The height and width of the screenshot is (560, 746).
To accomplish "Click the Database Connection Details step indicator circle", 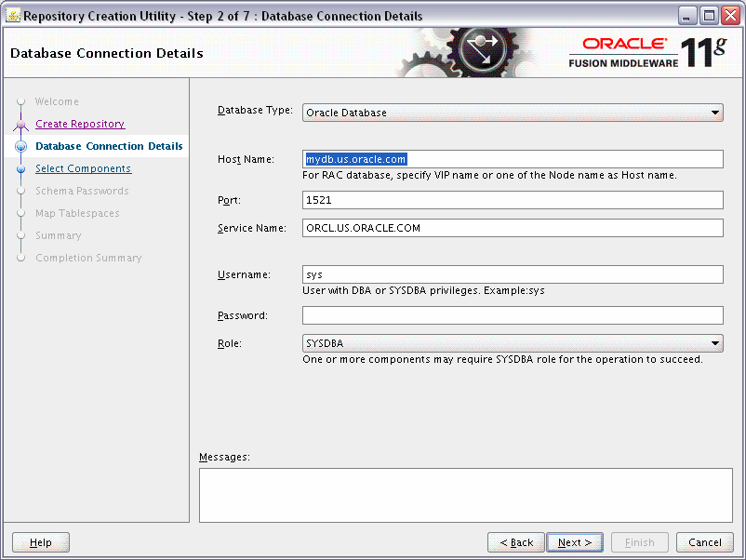I will point(20,146).
